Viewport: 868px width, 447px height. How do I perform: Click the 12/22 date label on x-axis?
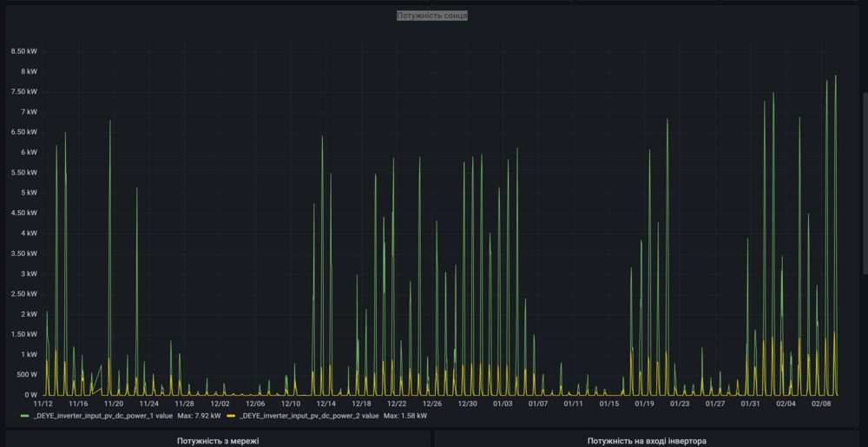(x=397, y=404)
